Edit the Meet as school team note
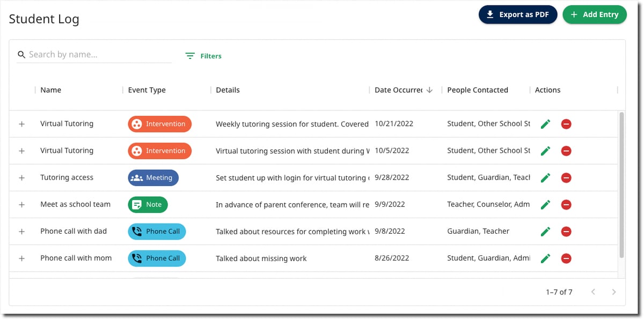 tap(545, 204)
